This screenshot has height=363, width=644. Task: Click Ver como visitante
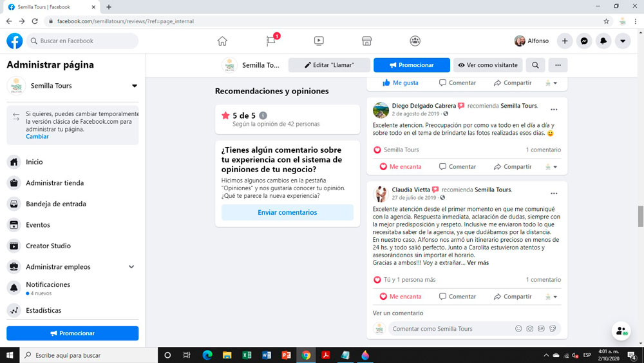tap(488, 65)
